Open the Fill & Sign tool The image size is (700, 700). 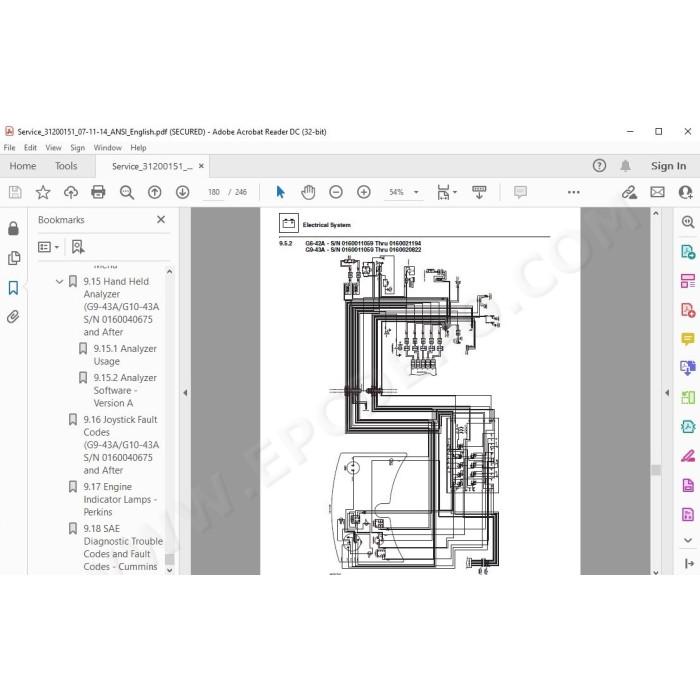(x=688, y=456)
